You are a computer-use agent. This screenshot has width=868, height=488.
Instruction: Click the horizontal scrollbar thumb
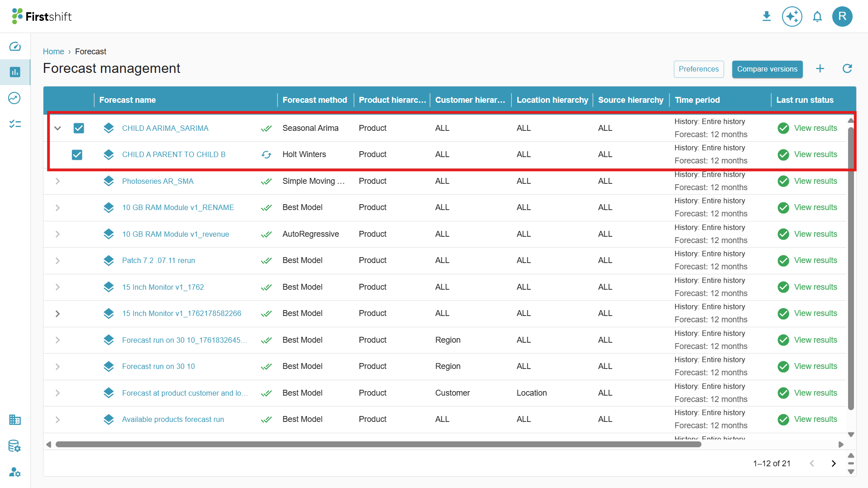(x=378, y=445)
